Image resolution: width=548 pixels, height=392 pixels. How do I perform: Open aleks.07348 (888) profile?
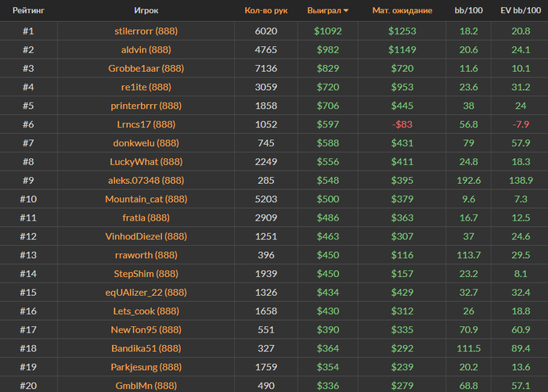146,180
